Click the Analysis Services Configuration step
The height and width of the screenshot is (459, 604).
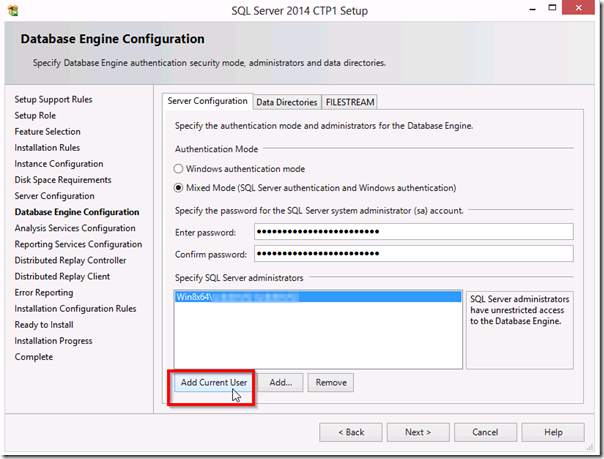(75, 228)
